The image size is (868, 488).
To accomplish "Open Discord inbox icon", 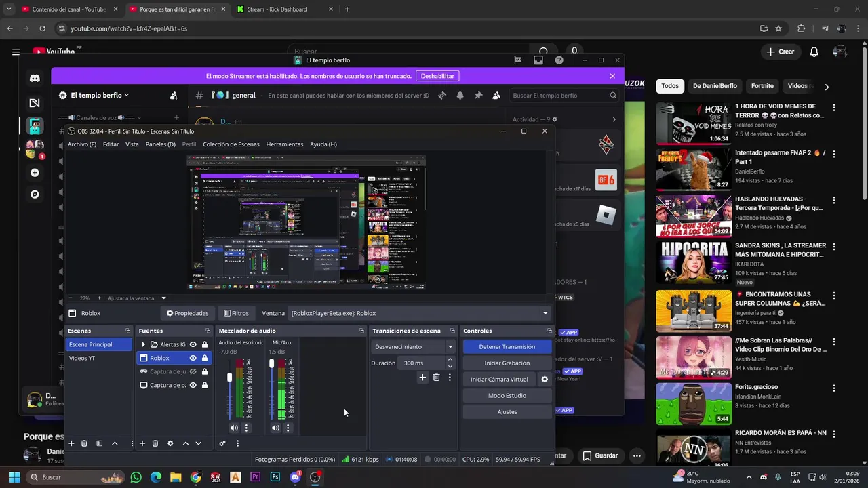I will click(538, 60).
